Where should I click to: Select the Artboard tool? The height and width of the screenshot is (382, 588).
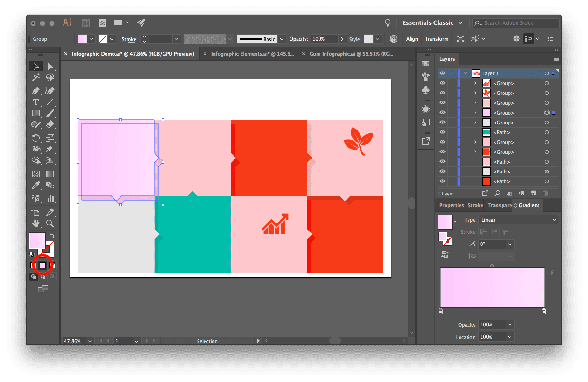coord(35,212)
